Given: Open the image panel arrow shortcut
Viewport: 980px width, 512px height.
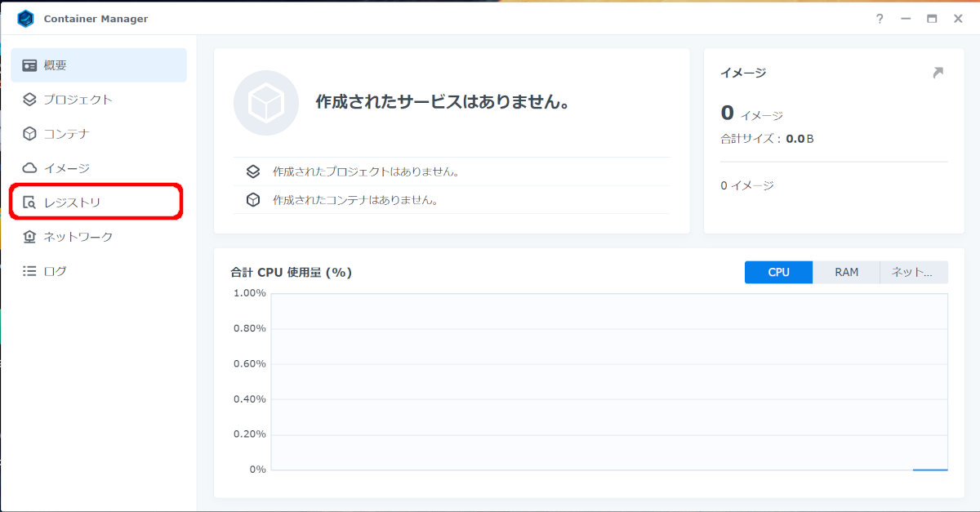Looking at the screenshot, I should 938,73.
